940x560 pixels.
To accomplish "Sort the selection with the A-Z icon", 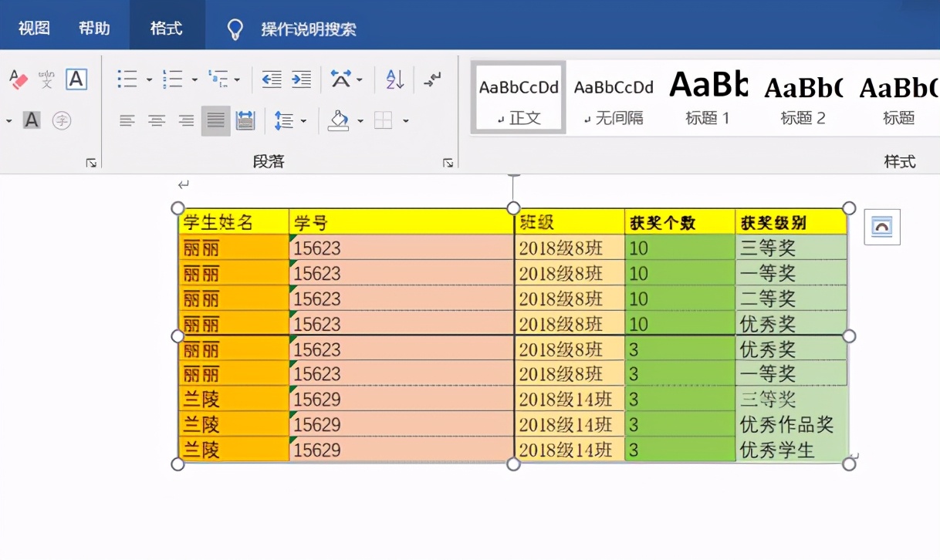I will tap(395, 79).
